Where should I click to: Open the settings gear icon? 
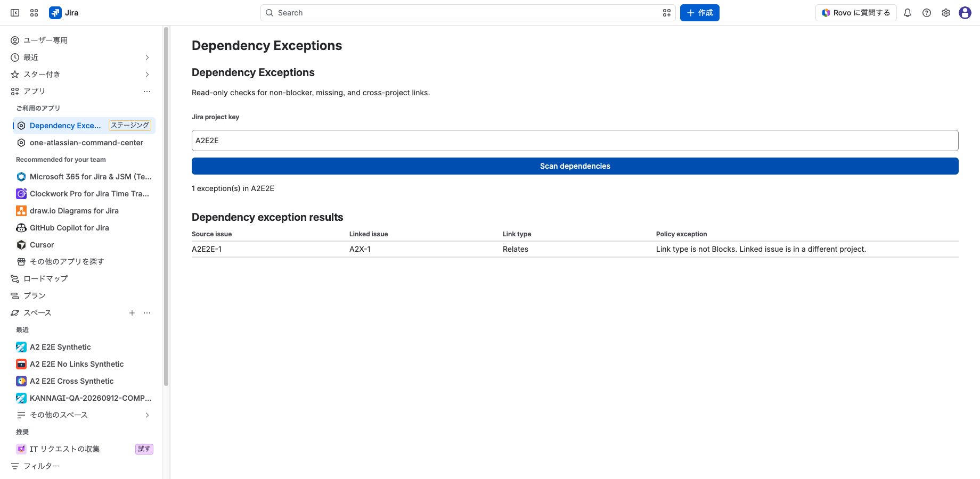946,13
